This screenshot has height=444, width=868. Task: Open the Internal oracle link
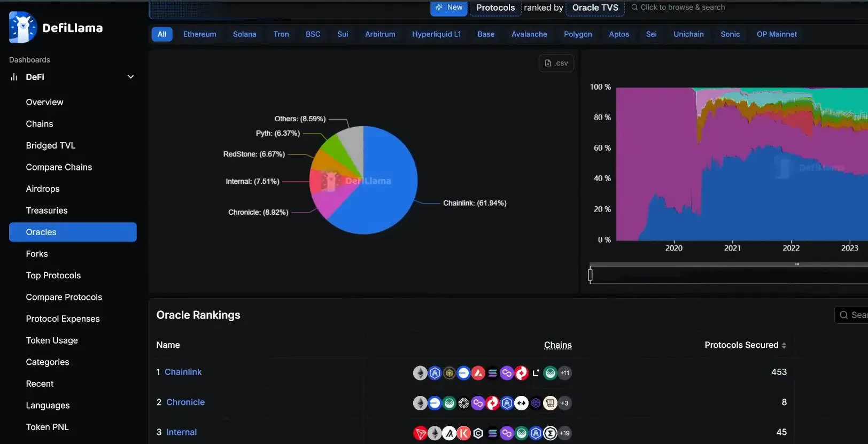(181, 432)
